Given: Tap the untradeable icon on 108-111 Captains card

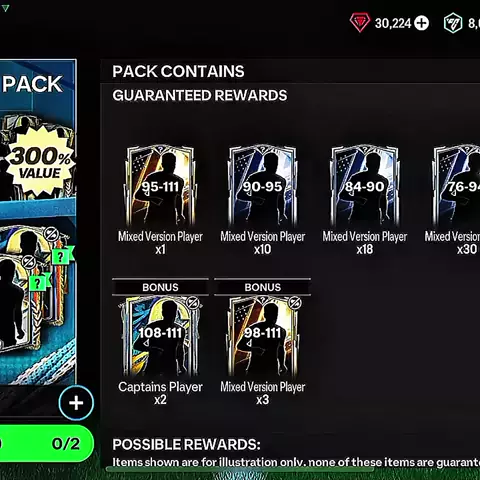Looking at the screenshot, I should 193,303.
